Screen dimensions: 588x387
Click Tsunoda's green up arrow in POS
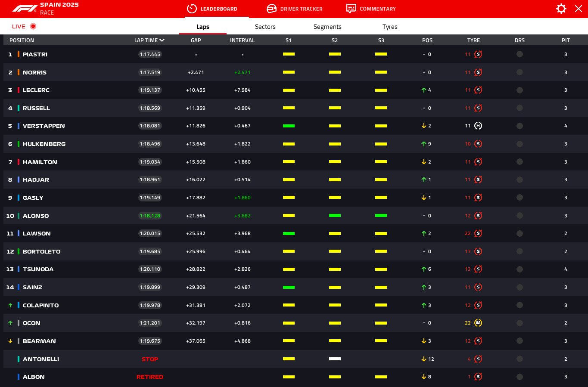coord(424,269)
